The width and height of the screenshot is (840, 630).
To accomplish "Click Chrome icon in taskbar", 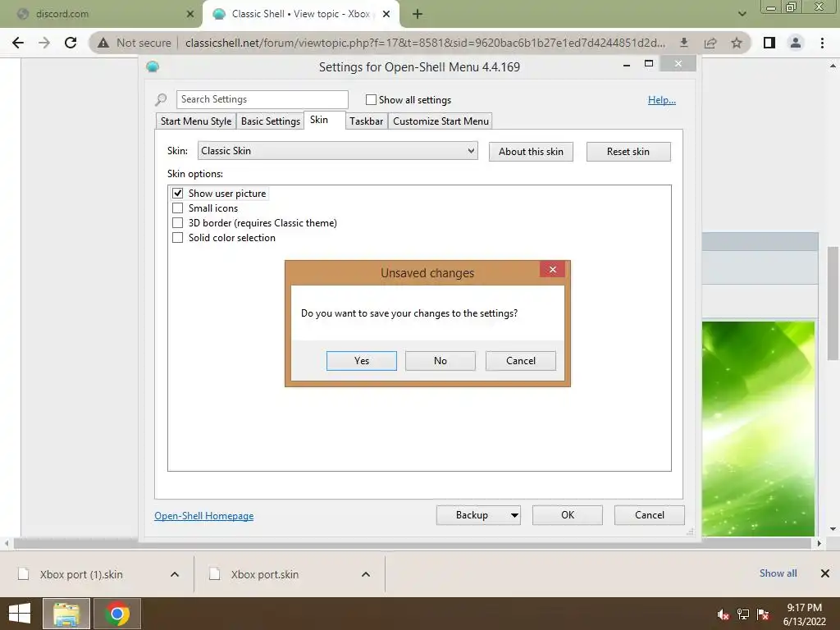I will pos(117,614).
